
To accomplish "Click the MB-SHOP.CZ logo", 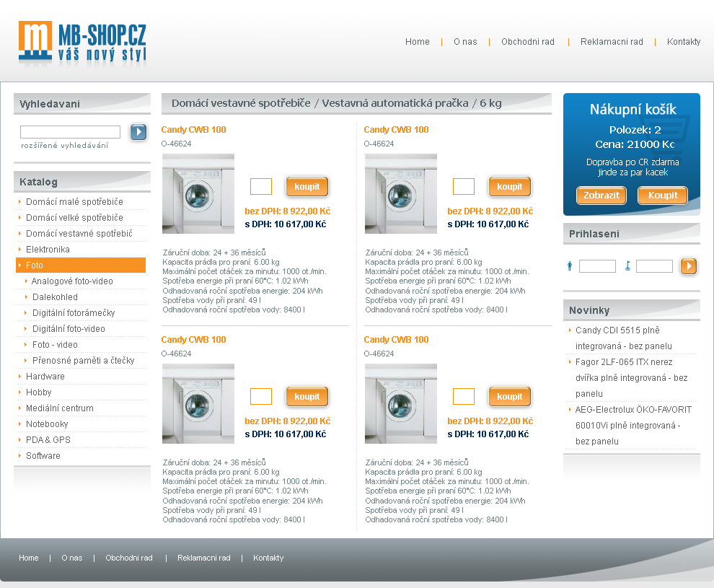I will tap(82, 41).
